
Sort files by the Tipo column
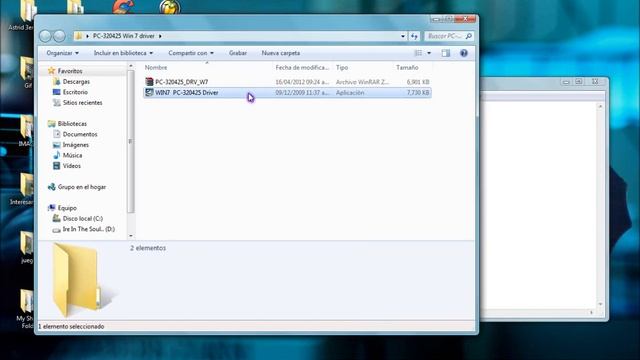coord(342,67)
